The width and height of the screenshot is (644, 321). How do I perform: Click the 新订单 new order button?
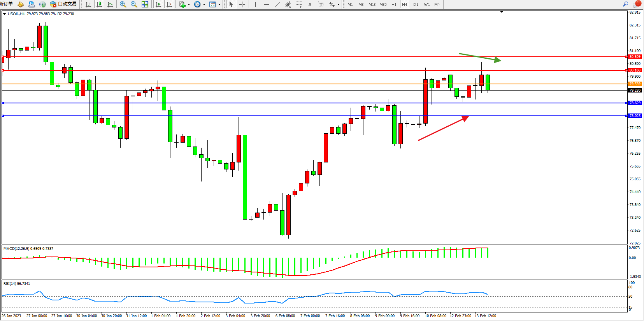tap(6, 4)
